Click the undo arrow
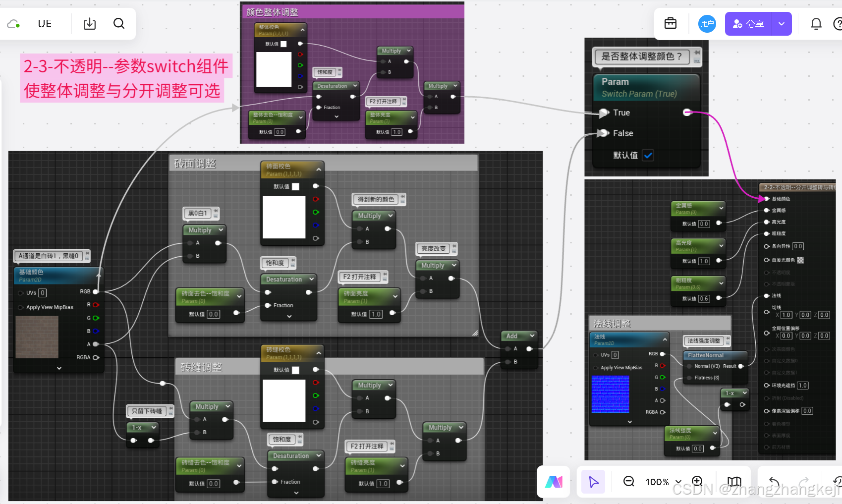This screenshot has width=842, height=504. pyautogui.click(x=774, y=481)
